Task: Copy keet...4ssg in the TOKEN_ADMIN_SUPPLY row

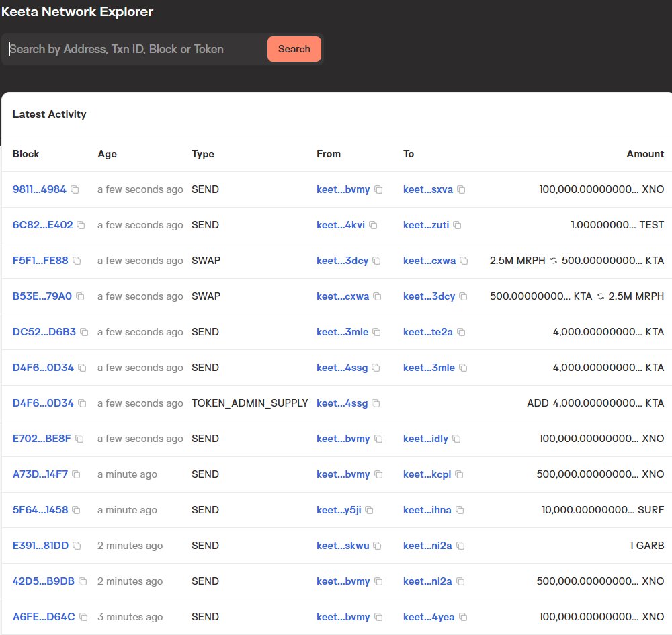Action: coord(375,403)
